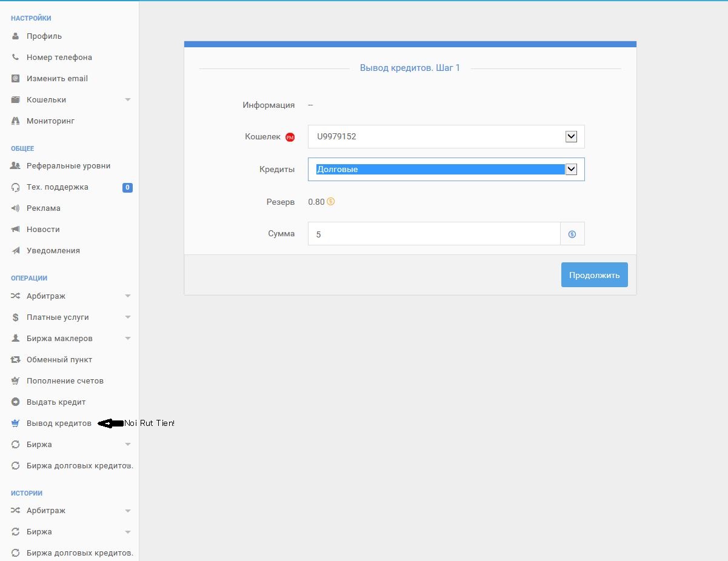
Task: Open Реклама link in sidebar
Action: pyautogui.click(x=44, y=208)
